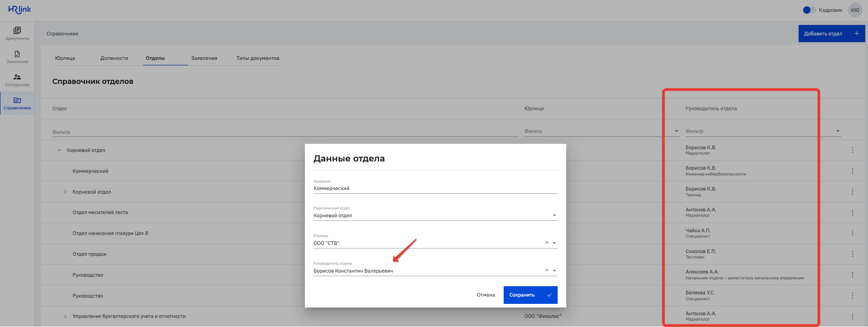This screenshot has width=868, height=327.
Task: Open the three-dot menu for top Корневой отдел row
Action: point(853,150)
